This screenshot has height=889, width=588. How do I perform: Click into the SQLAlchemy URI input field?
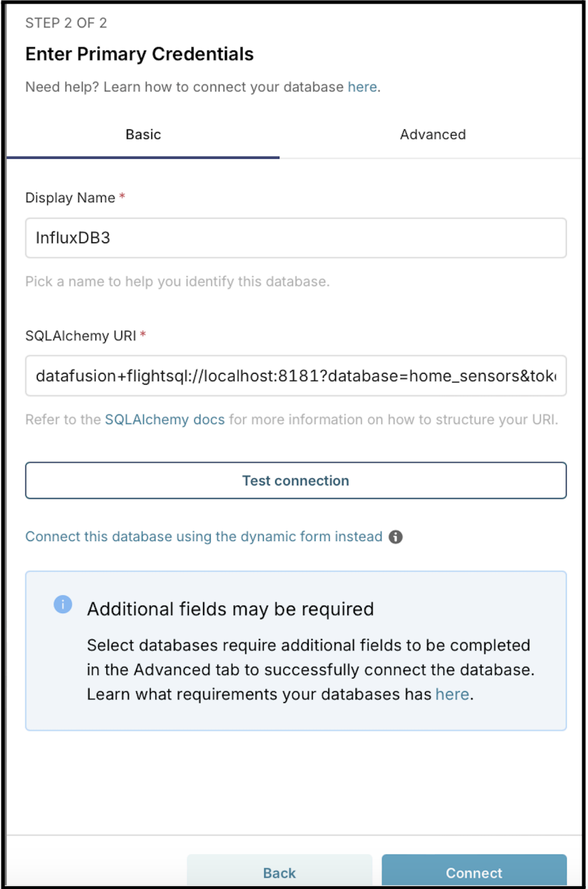click(295, 376)
